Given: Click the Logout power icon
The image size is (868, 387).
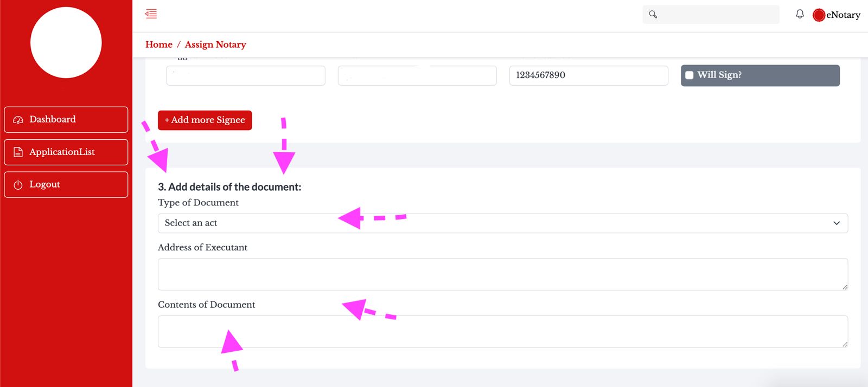Looking at the screenshot, I should click(x=18, y=185).
